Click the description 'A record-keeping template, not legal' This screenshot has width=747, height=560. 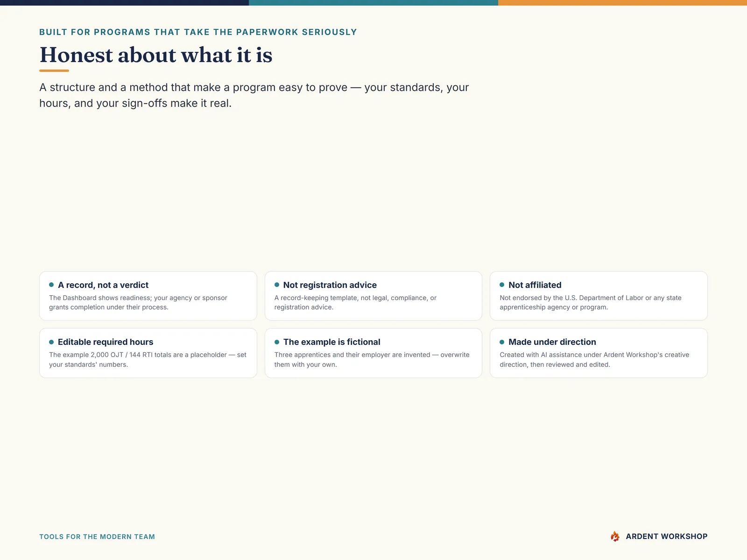click(x=355, y=302)
